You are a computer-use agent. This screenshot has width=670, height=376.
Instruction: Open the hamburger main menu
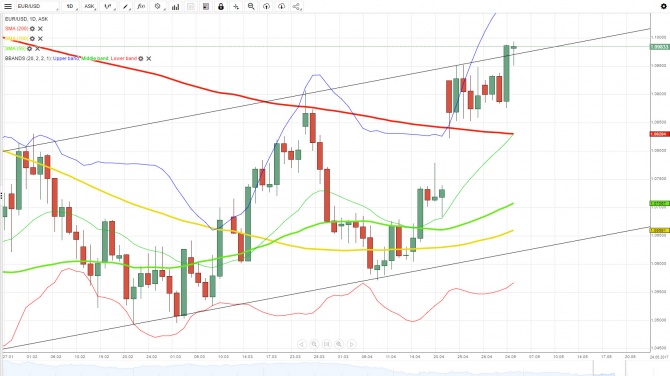(x=8, y=6)
